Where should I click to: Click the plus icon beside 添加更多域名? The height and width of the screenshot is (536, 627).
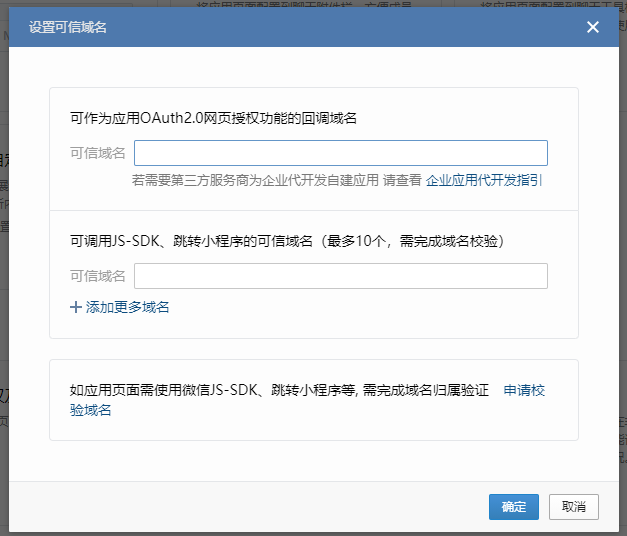(76, 307)
